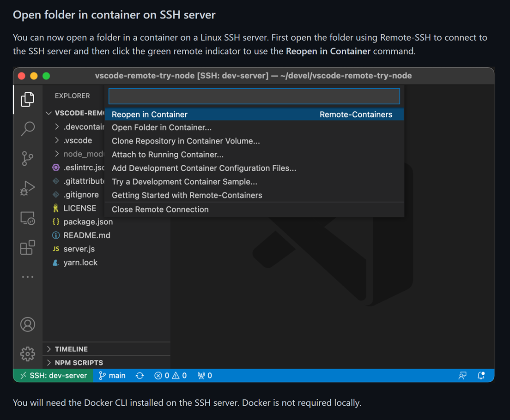The width and height of the screenshot is (510, 420).
Task: Open the Run and Debug view icon
Action: (x=28, y=188)
